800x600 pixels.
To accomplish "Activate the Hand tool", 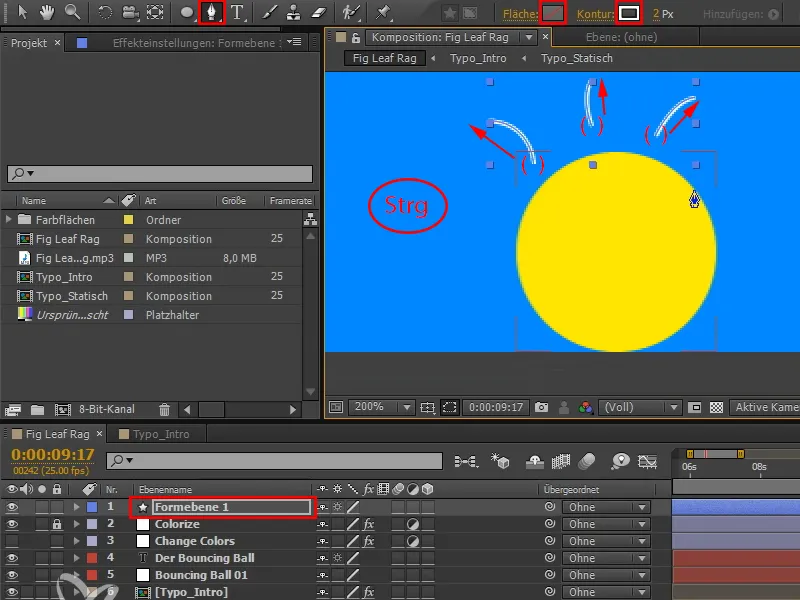I will click(46, 13).
